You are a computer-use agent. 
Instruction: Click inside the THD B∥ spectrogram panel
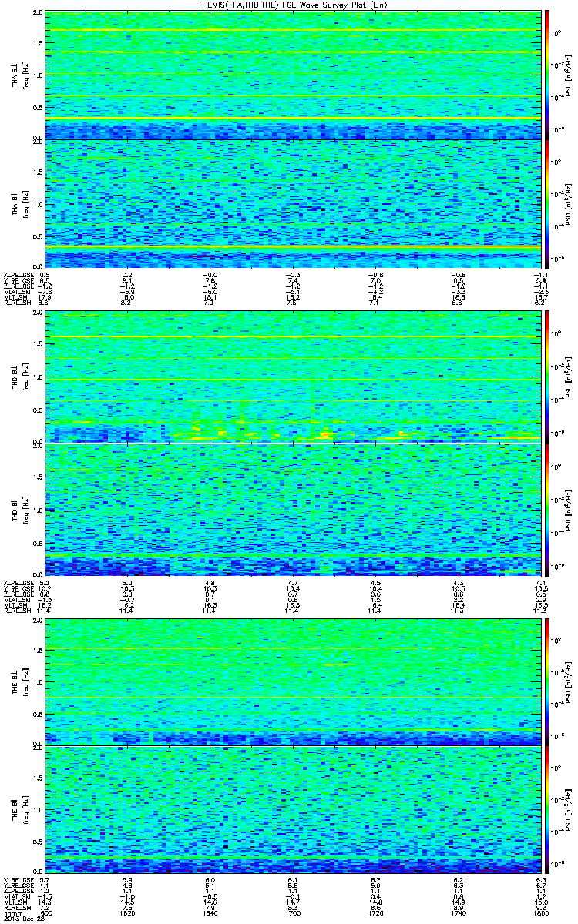292,508
